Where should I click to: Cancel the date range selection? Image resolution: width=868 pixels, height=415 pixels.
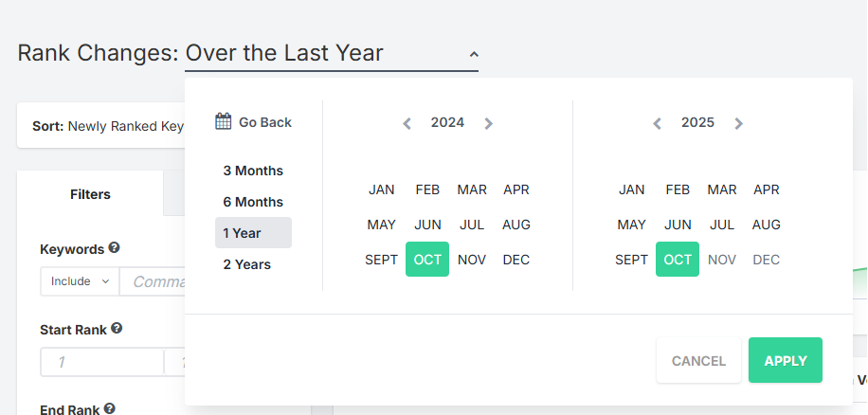pos(698,361)
